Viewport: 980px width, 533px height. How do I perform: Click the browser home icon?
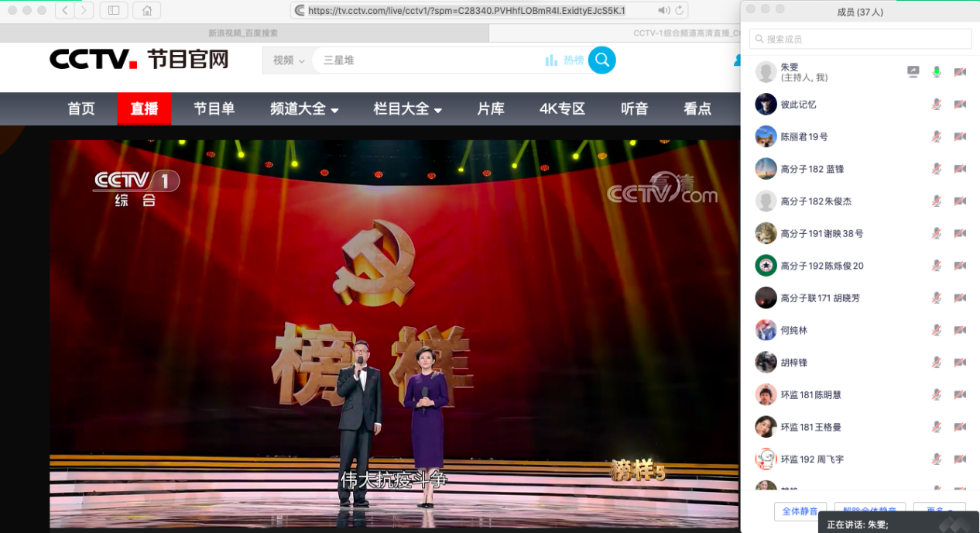pos(146,10)
